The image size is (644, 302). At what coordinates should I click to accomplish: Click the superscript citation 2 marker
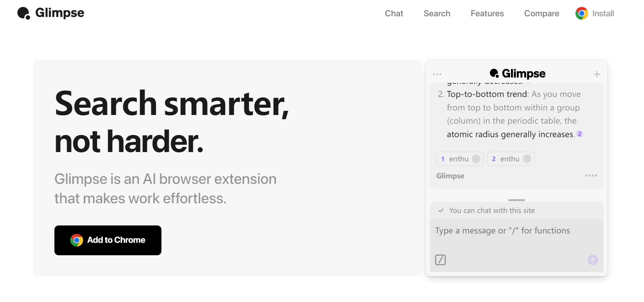580,134
